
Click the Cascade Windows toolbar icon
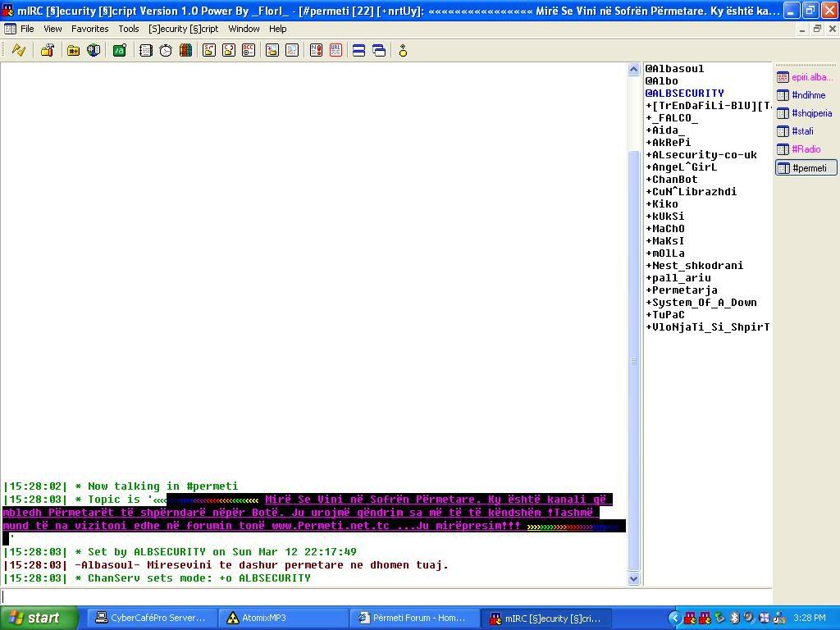point(379,50)
